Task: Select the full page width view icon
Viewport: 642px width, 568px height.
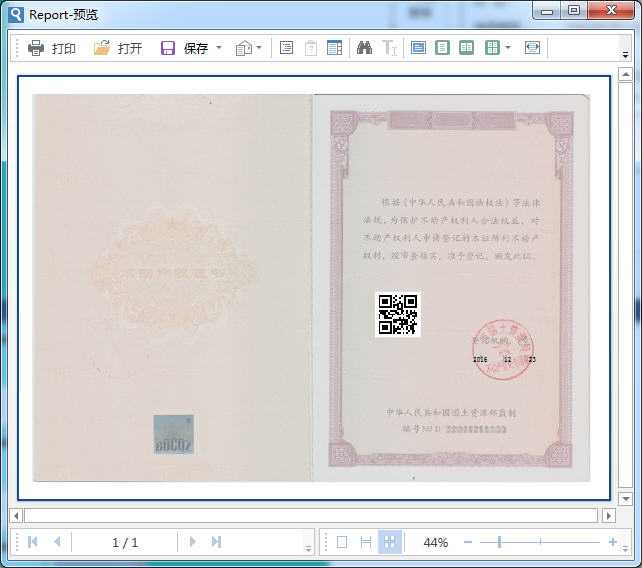Action: pyautogui.click(x=418, y=48)
